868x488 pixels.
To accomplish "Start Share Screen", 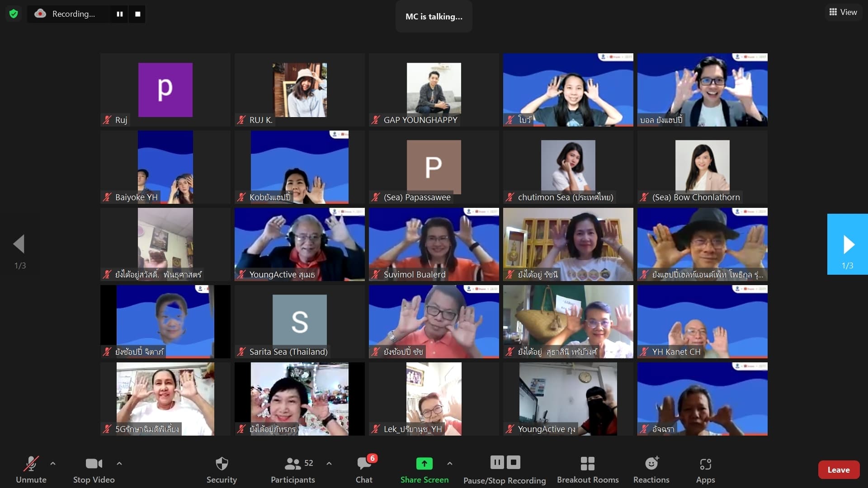I will click(x=424, y=470).
